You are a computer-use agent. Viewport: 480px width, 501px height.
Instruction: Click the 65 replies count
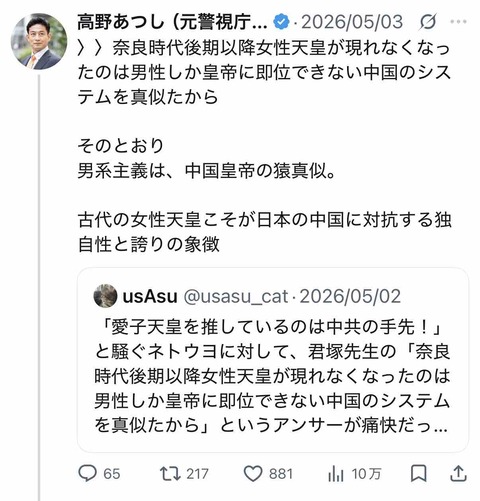pos(111,474)
